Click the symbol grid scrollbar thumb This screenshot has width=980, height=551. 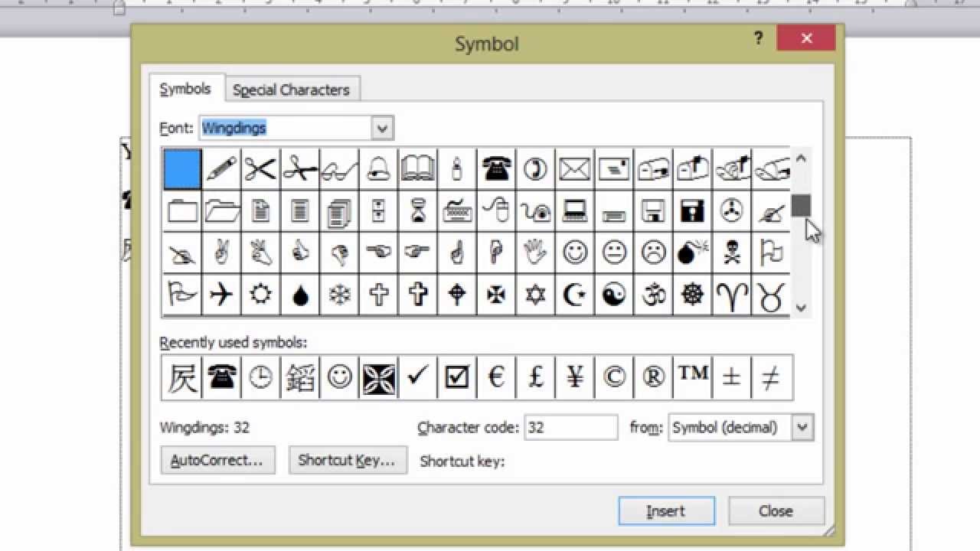pyautogui.click(x=801, y=205)
